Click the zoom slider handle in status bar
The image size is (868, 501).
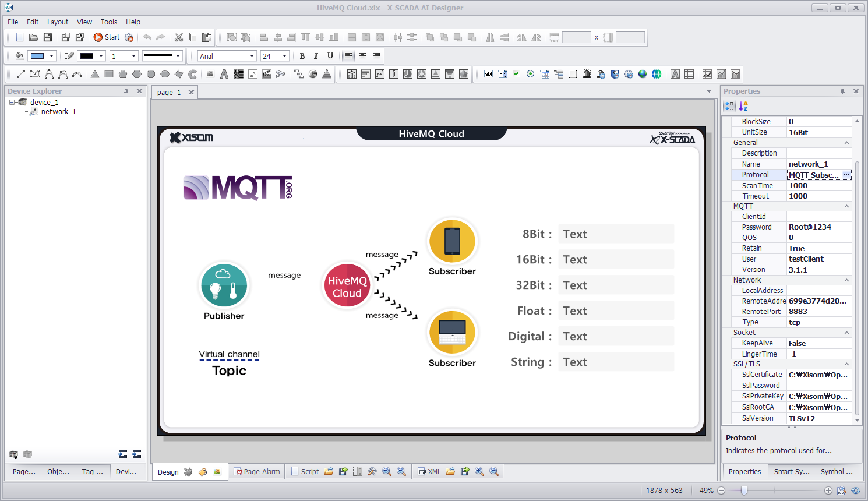coord(744,491)
